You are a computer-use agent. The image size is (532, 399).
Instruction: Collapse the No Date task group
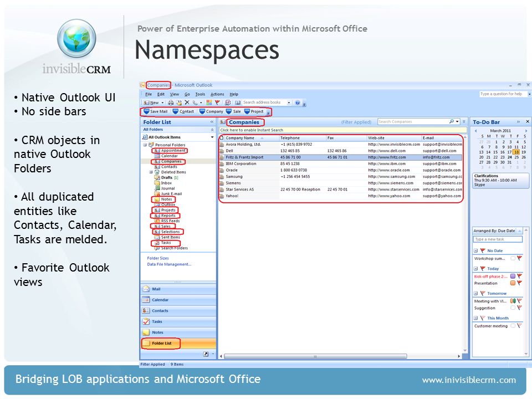point(475,250)
